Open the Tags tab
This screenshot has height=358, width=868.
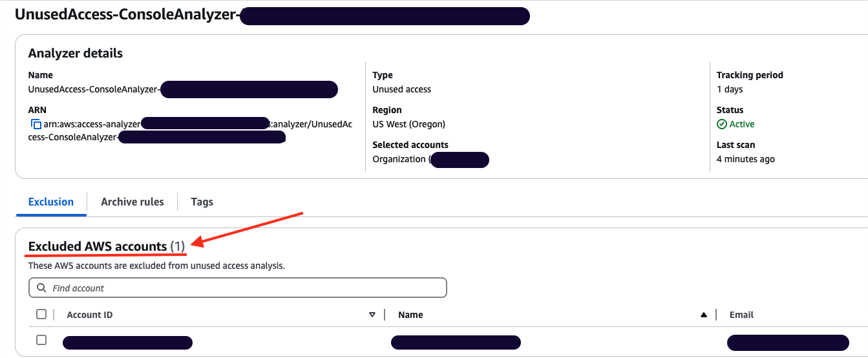202,202
